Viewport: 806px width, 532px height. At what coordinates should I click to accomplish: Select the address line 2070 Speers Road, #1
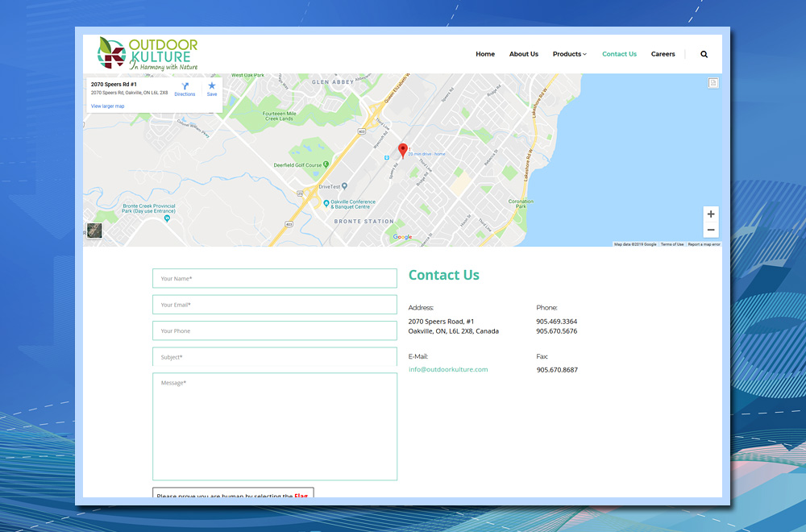point(441,322)
